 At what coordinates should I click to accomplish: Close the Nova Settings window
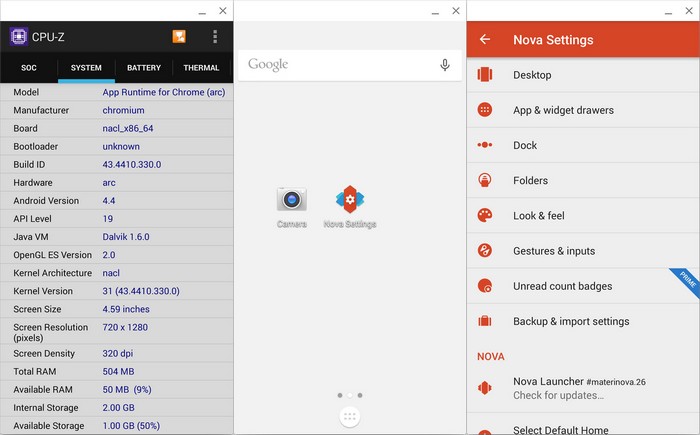[689, 11]
